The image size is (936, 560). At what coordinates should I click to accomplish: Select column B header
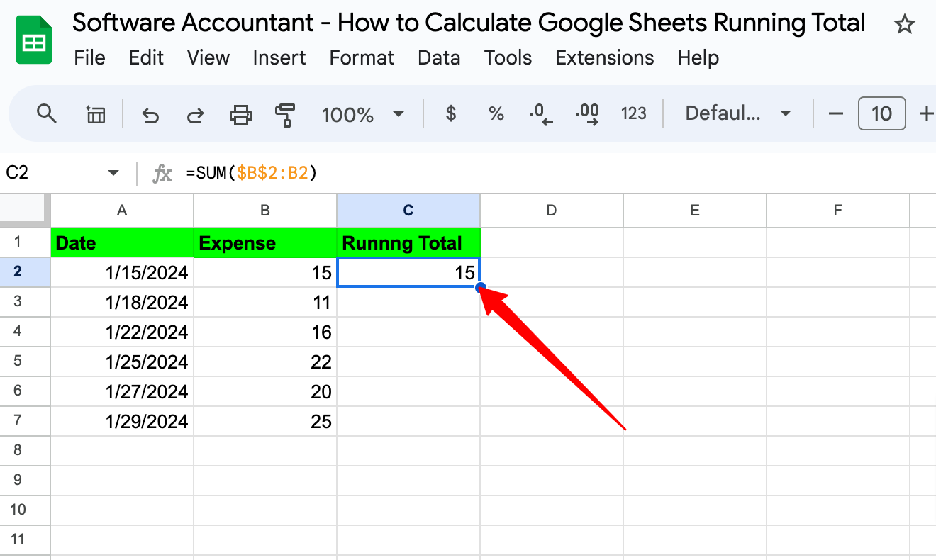point(265,210)
